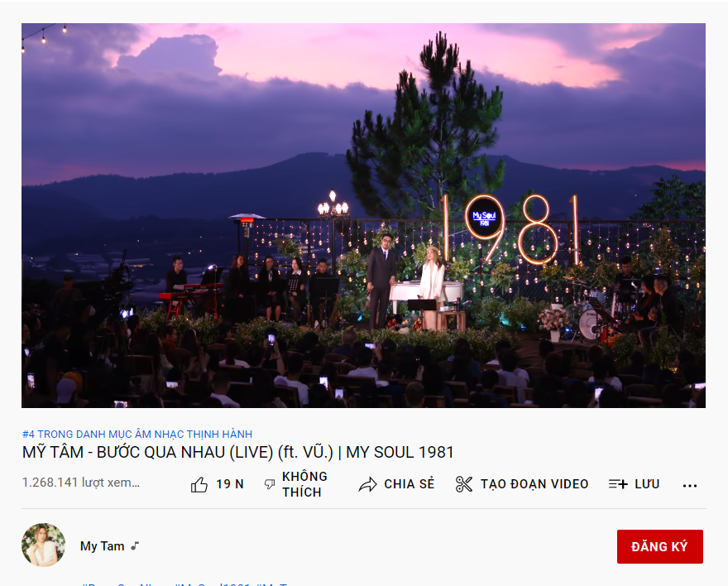Click the thumbs-up like icon
The width and height of the screenshot is (728, 586).
click(199, 485)
